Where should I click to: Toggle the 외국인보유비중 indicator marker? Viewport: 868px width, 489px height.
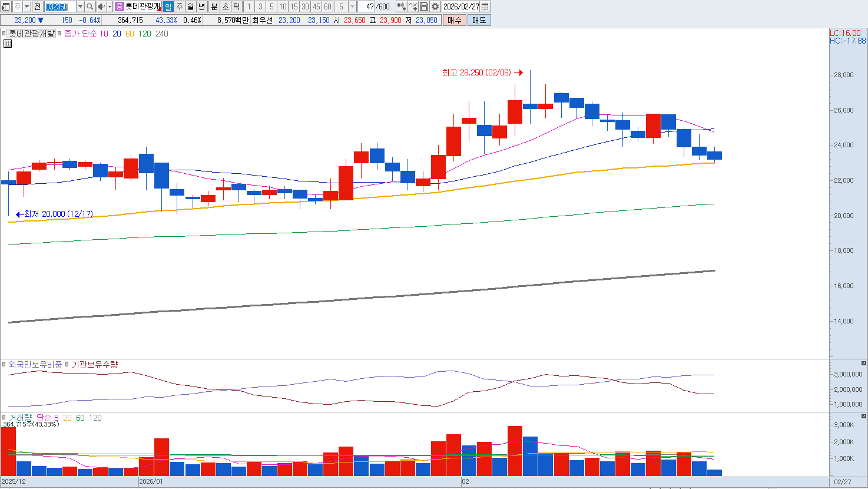click(x=4, y=365)
